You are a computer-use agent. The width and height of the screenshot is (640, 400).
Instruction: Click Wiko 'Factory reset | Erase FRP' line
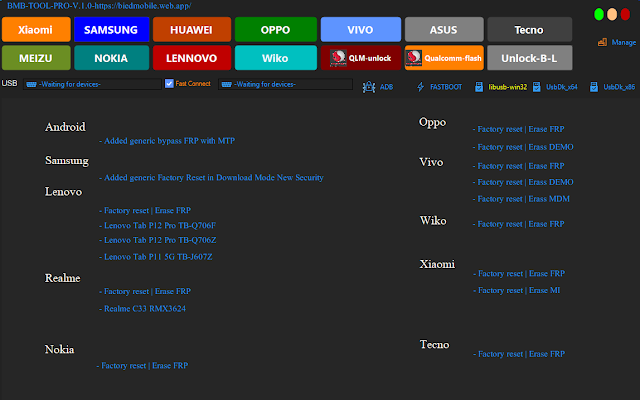tap(518, 224)
